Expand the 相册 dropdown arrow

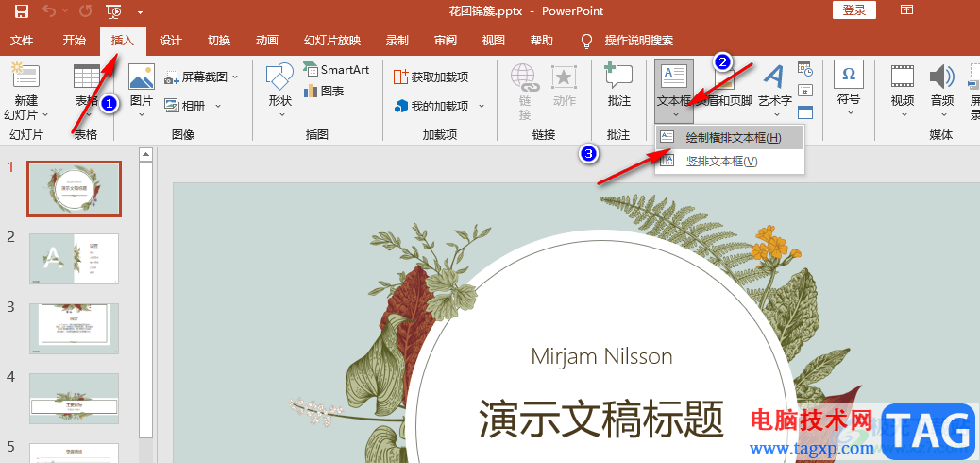(x=218, y=106)
